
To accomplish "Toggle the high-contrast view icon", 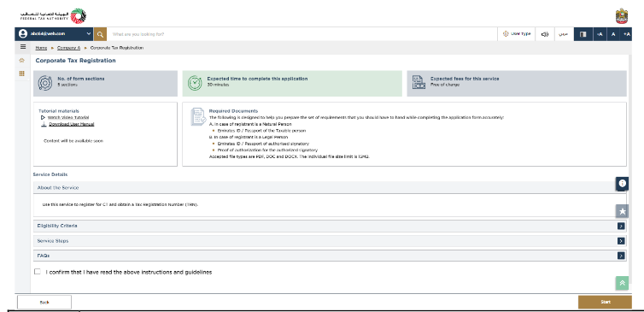I will tap(583, 34).
